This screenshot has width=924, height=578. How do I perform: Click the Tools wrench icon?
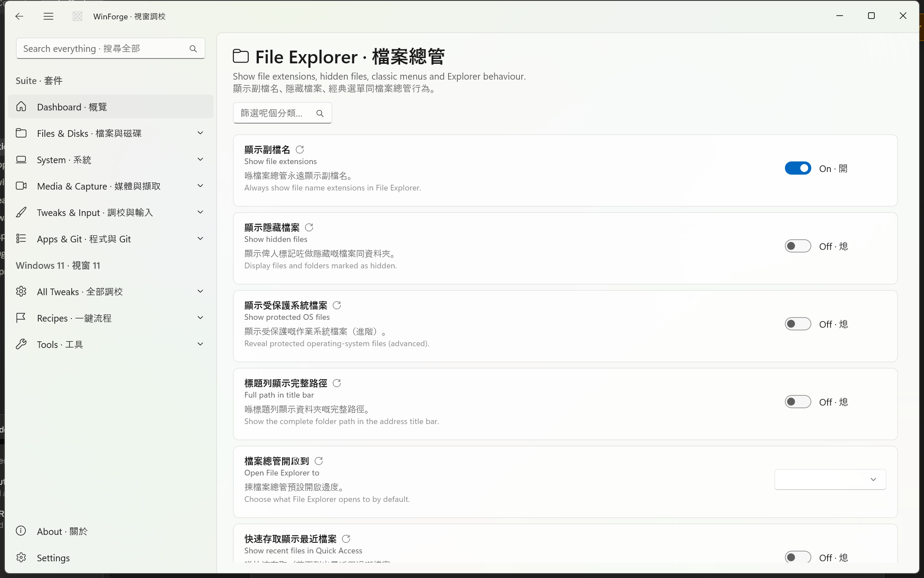(21, 344)
